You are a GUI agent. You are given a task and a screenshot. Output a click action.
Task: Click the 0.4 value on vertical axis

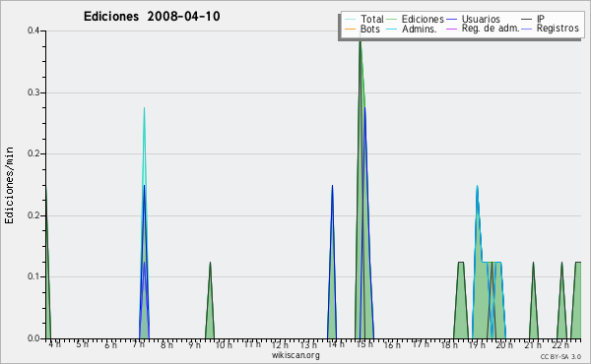33,30
